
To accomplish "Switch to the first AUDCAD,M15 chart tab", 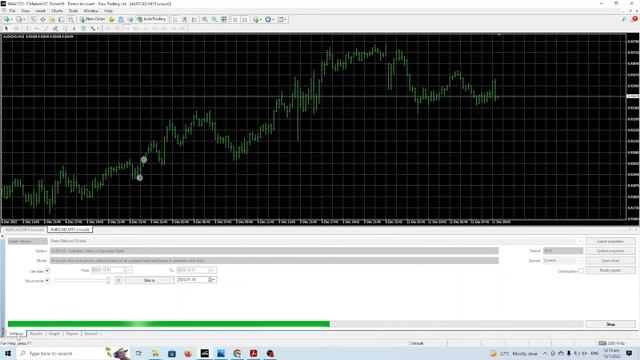I will tap(24, 230).
